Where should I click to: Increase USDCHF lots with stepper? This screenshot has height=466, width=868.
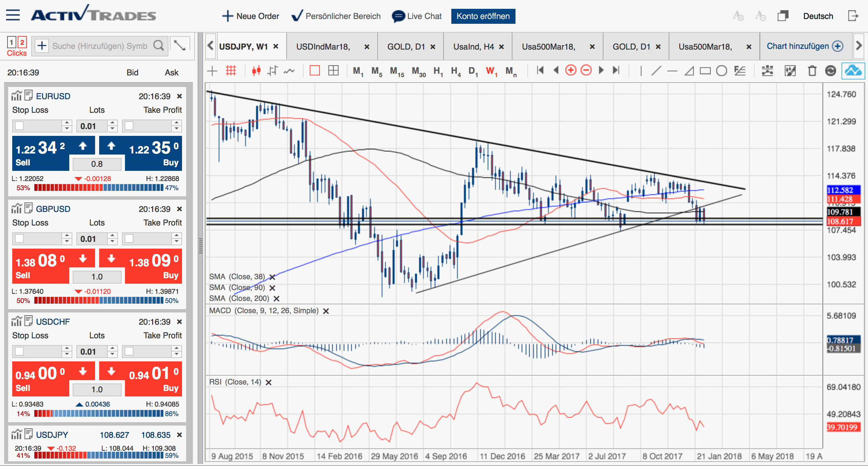coord(112,348)
